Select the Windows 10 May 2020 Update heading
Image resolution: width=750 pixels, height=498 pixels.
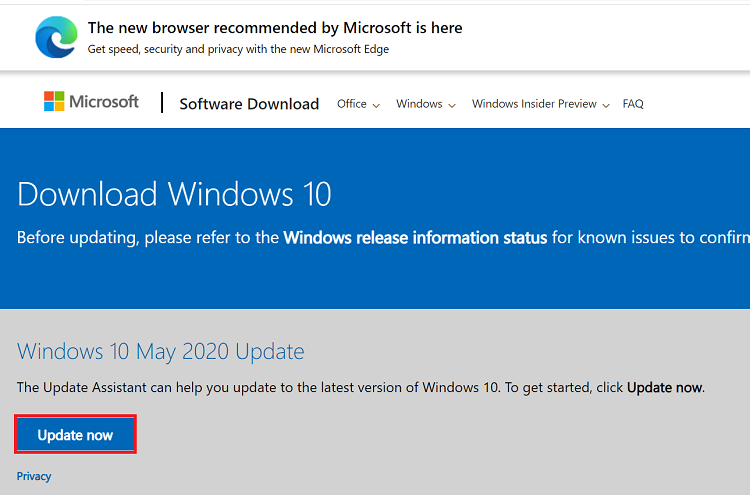(x=161, y=351)
